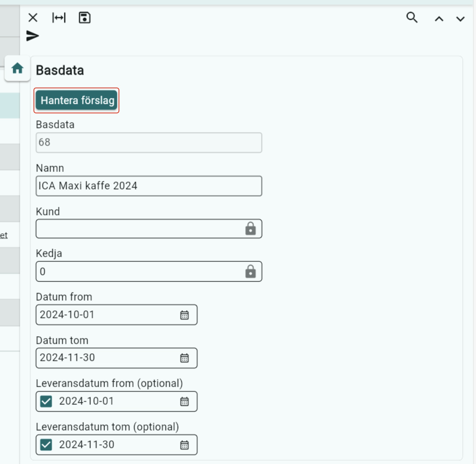Click the expand width arrows icon
This screenshot has height=464, width=476.
(59, 18)
